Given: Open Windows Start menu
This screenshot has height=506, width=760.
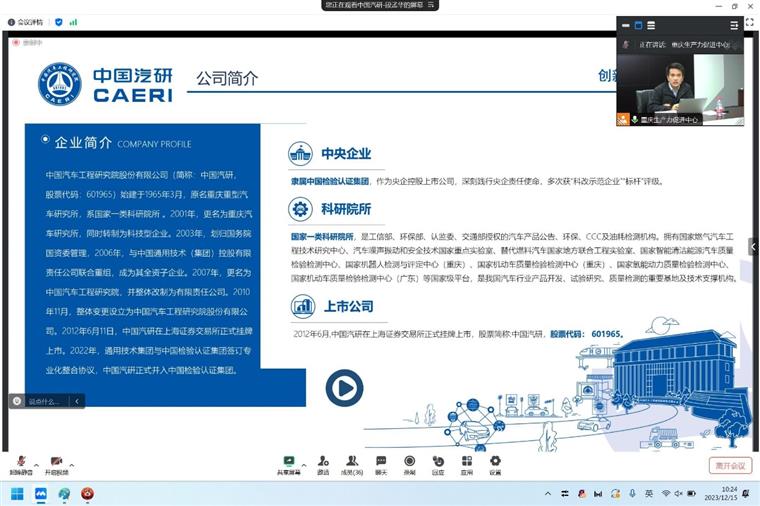Looking at the screenshot, I should (x=17, y=494).
